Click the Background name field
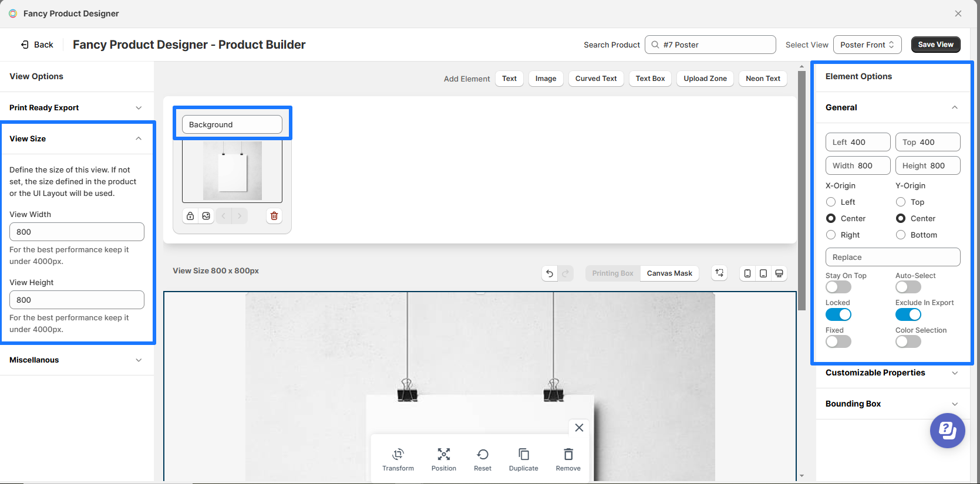The height and width of the screenshot is (484, 980). [x=232, y=124]
